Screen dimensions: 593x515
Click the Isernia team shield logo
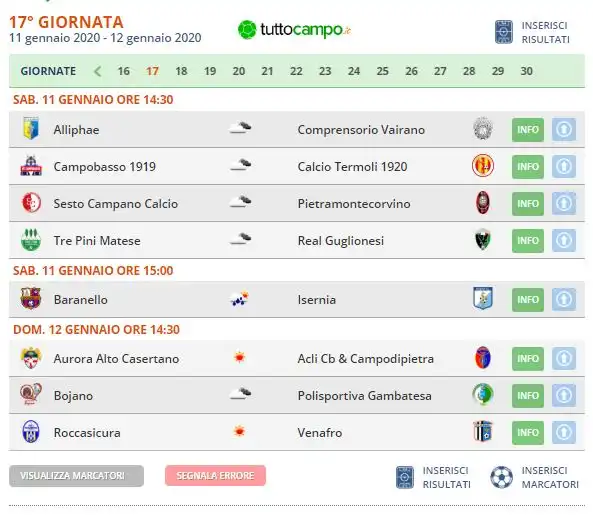(483, 298)
